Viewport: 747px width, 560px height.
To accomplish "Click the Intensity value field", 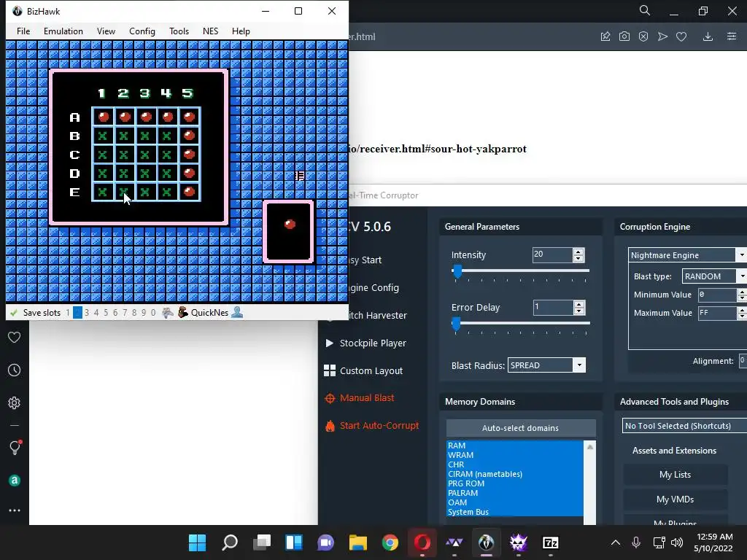I will pos(552,254).
